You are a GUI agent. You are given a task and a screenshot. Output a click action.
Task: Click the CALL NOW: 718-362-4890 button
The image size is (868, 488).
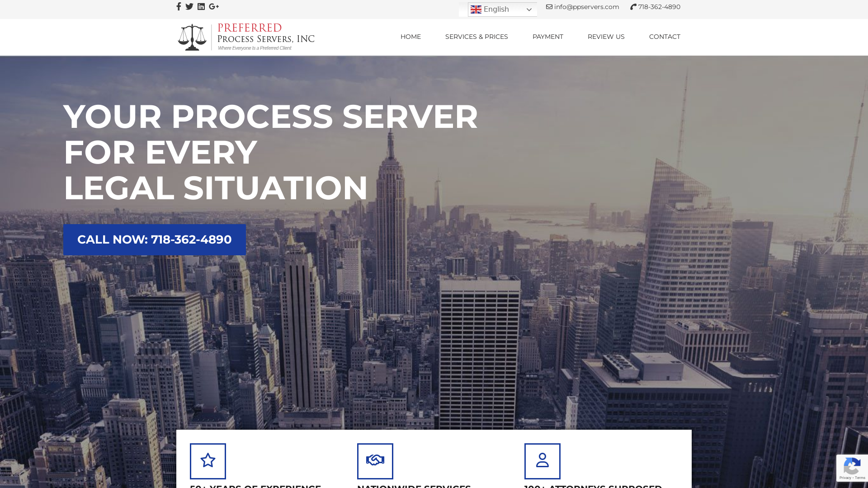[x=155, y=239]
